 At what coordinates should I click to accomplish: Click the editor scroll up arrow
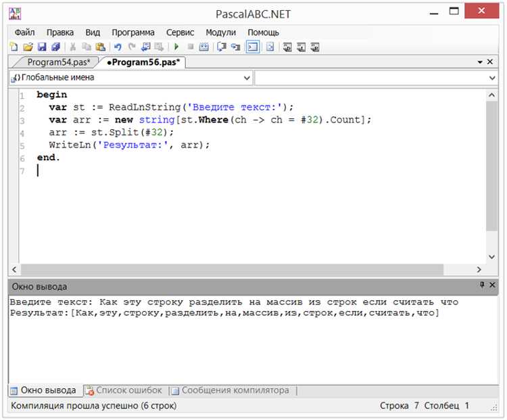pyautogui.click(x=492, y=95)
